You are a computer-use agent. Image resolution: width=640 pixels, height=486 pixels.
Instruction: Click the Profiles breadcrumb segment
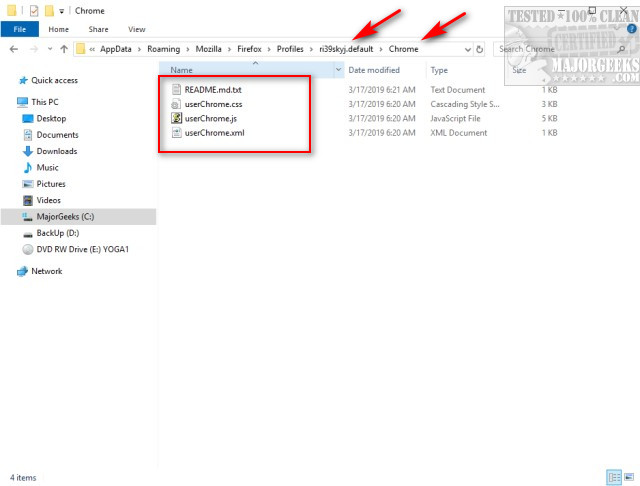pos(290,49)
